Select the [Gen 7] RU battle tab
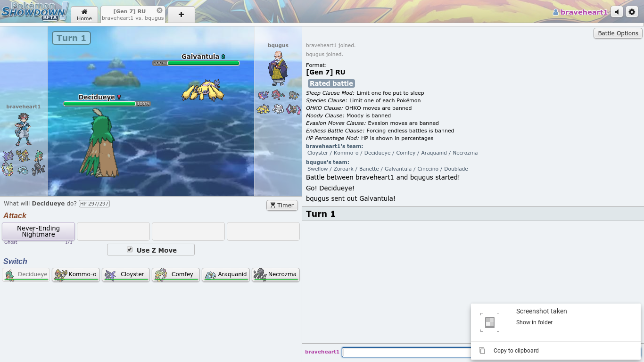 coord(133,15)
